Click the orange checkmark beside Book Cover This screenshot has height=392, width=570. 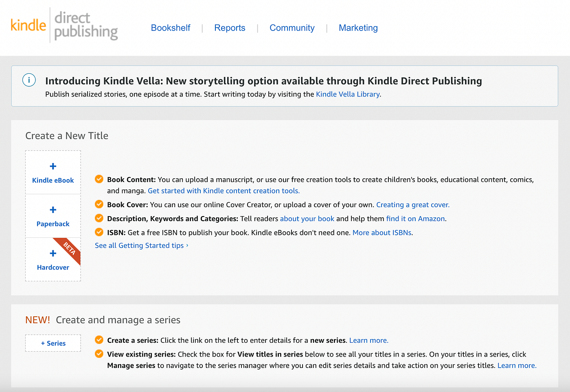click(99, 204)
